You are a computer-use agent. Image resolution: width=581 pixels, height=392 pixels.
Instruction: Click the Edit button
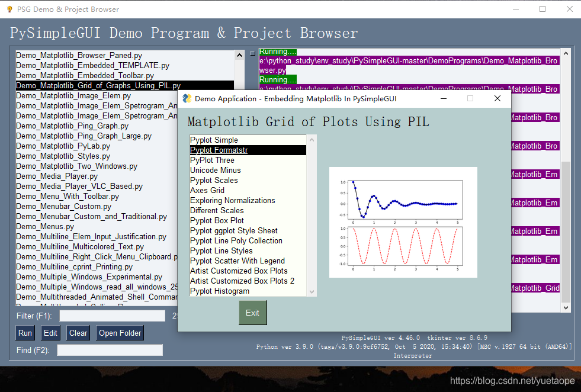50,333
